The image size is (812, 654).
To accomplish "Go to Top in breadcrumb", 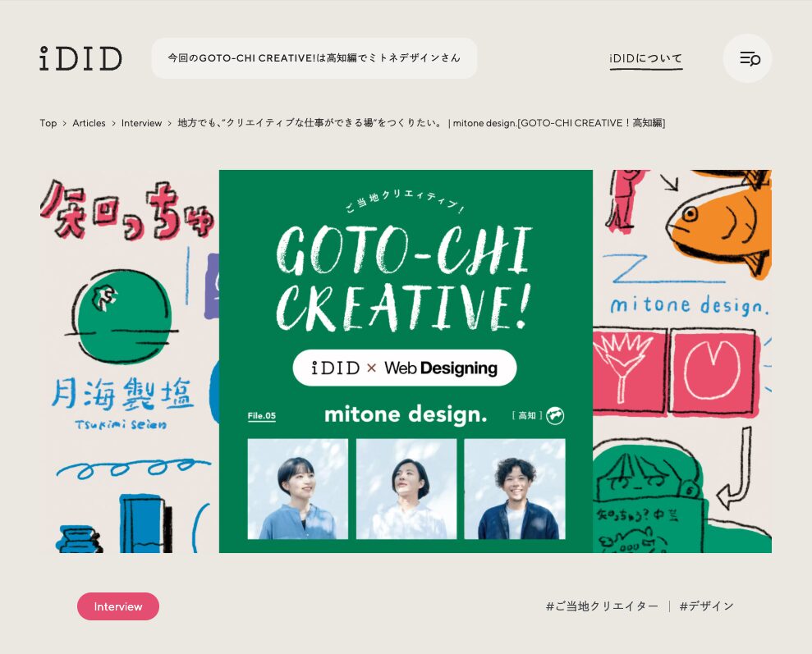I will 48,123.
